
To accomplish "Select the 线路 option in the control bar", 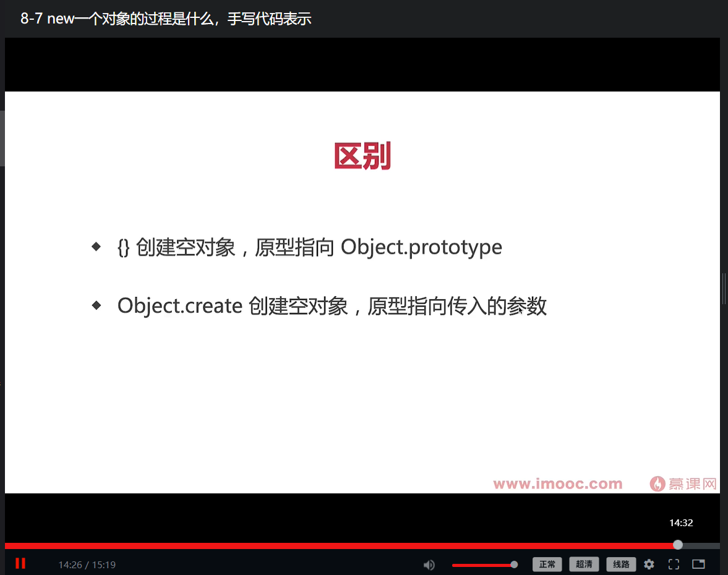I will (x=621, y=564).
